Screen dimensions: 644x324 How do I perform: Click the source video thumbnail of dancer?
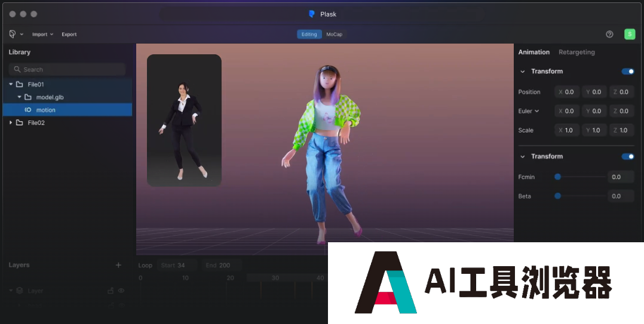[185, 121]
